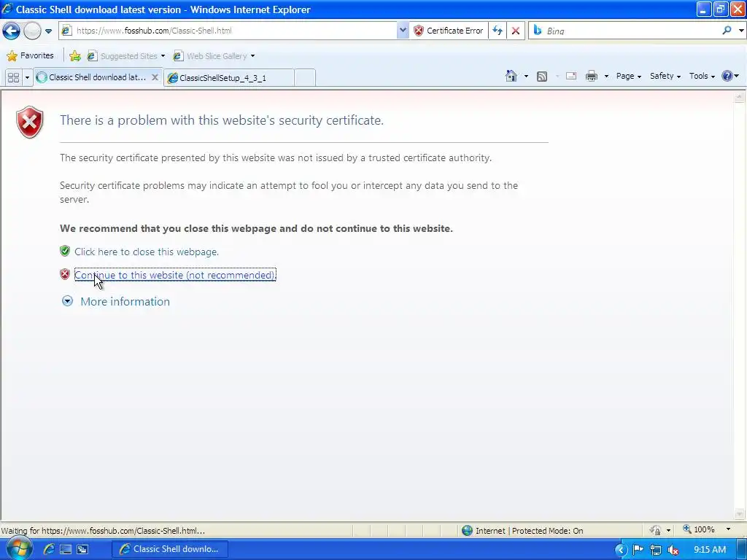Open a new tab
This screenshot has width=747, height=560.
(305, 77)
